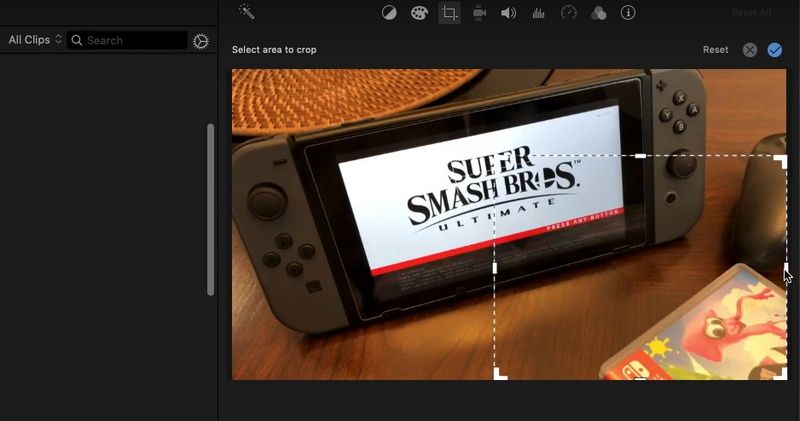800x421 pixels.
Task: Click the Search clips field
Action: [127, 40]
